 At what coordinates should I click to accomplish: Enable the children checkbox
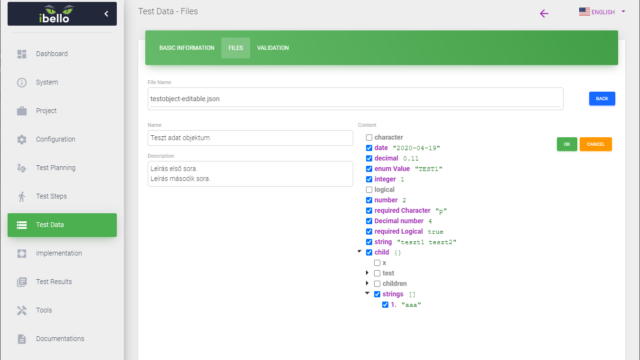[377, 284]
